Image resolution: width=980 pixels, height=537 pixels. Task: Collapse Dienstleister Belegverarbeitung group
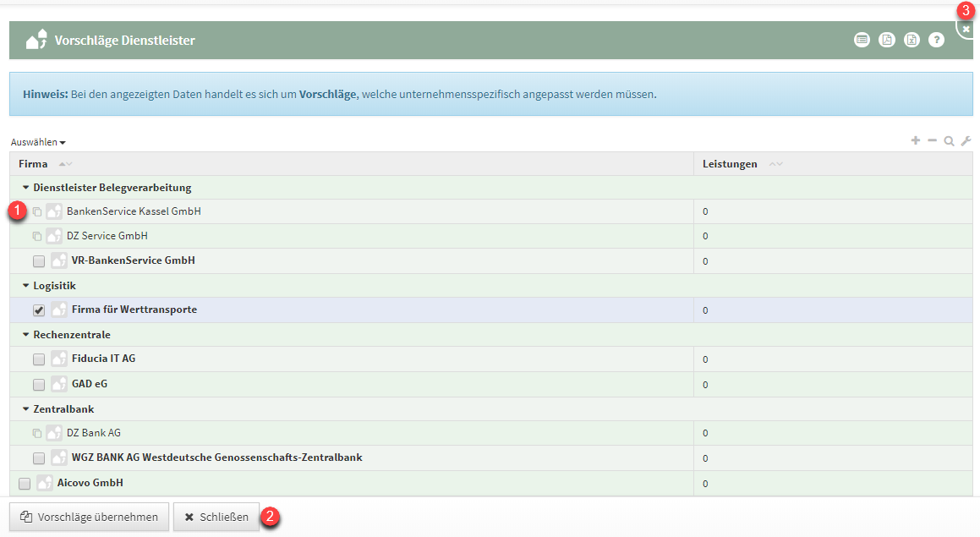pyautogui.click(x=26, y=188)
